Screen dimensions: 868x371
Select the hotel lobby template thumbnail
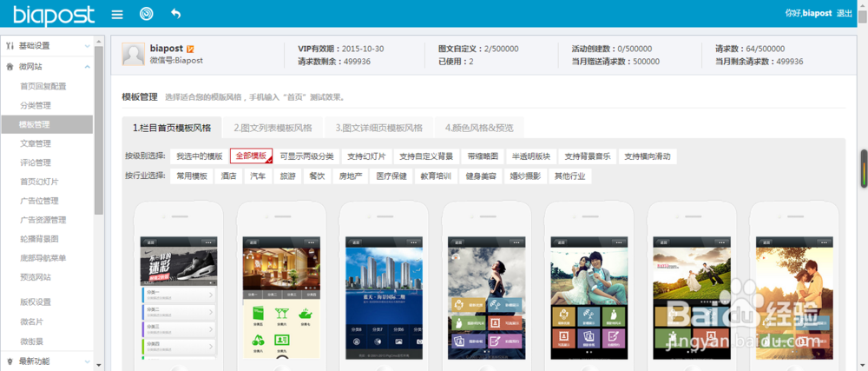tap(281, 298)
